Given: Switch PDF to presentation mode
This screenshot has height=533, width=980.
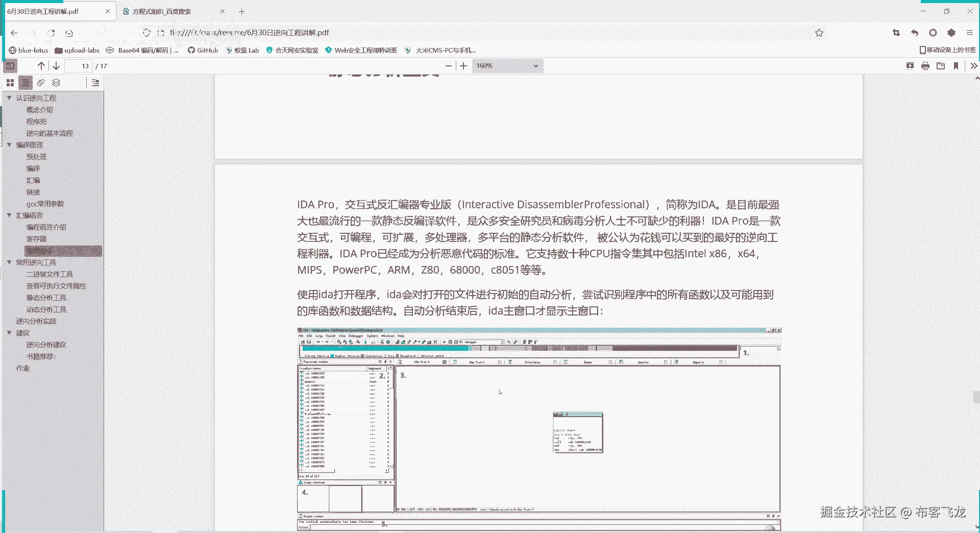Looking at the screenshot, I should (x=910, y=66).
